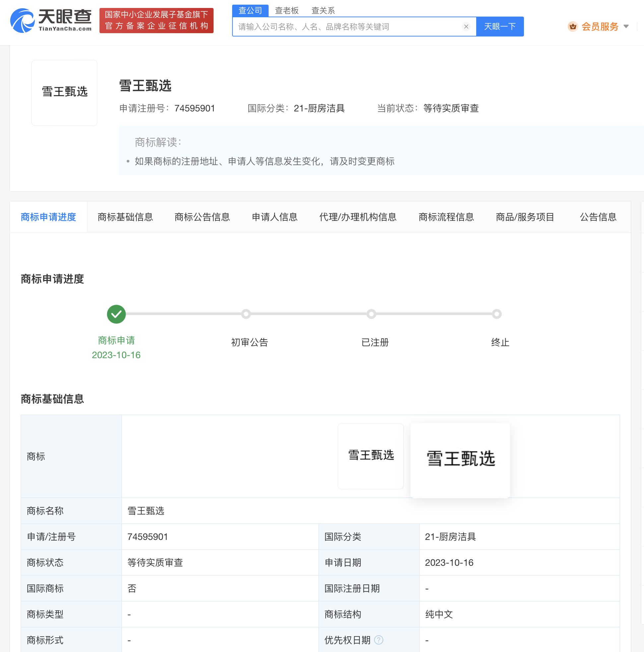Select the 查老板 search tab
Screen dimensions: 644x652
[287, 11]
